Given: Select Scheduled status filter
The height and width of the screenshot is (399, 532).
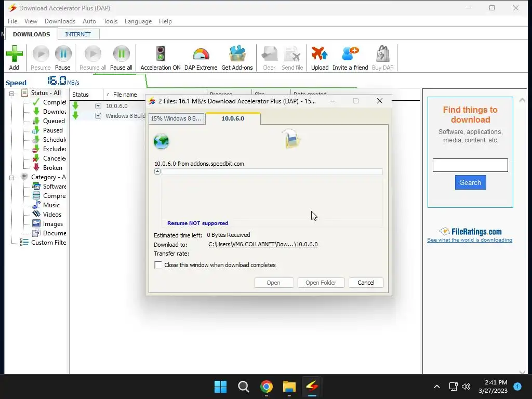Looking at the screenshot, I should click(49, 139).
